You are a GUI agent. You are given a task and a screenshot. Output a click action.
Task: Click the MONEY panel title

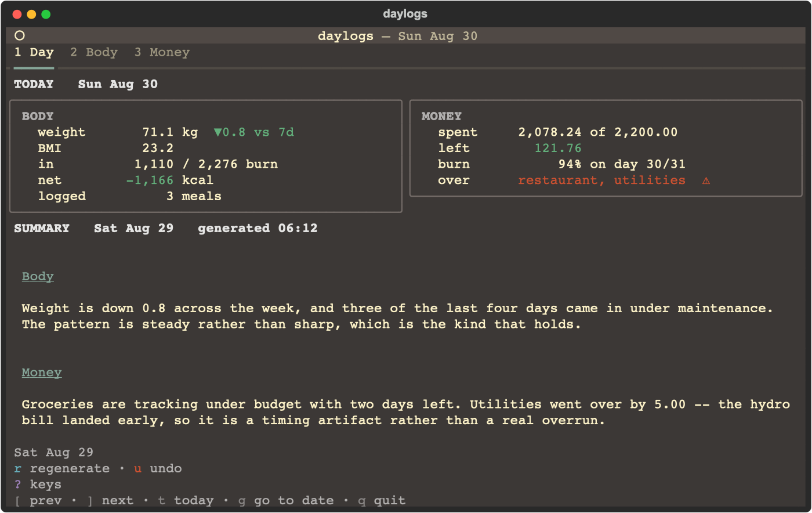[x=442, y=116]
